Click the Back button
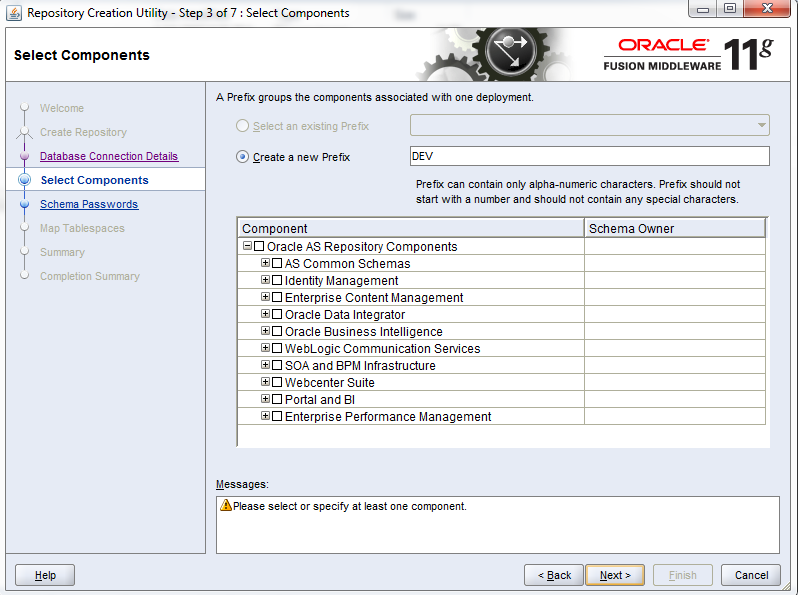The width and height of the screenshot is (798, 595). click(554, 575)
